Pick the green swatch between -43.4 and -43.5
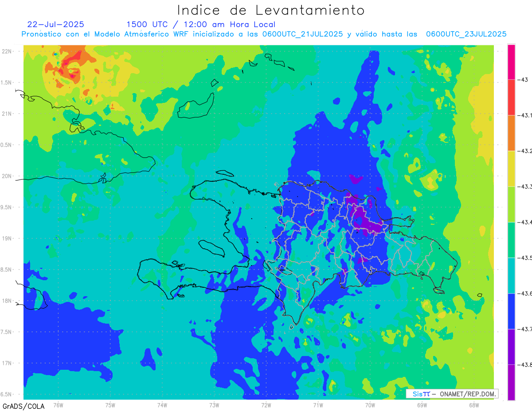Viewport: 532px width, 411px height. click(511, 240)
